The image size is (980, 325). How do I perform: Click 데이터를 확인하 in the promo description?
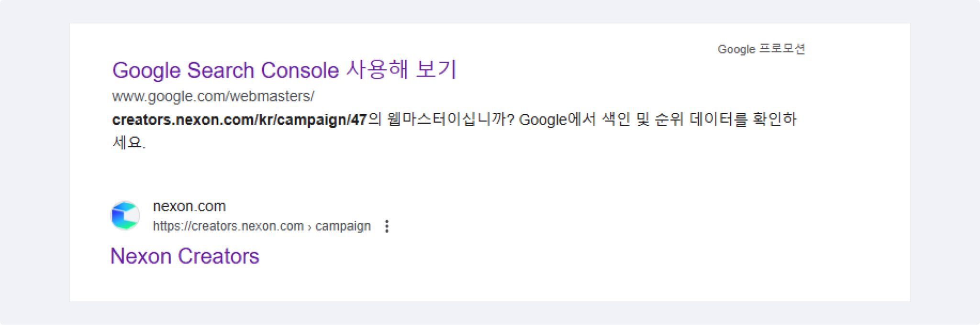point(743,119)
